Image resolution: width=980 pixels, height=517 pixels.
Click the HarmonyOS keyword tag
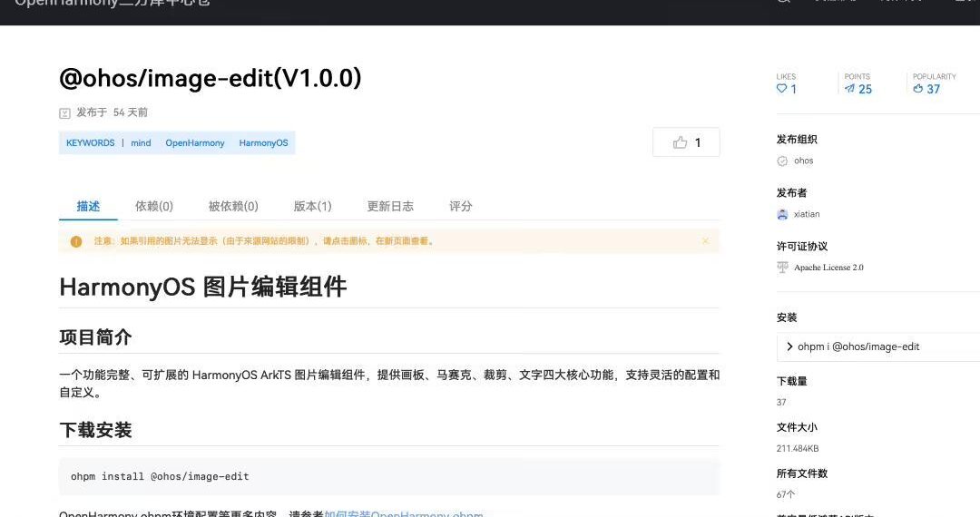point(263,143)
